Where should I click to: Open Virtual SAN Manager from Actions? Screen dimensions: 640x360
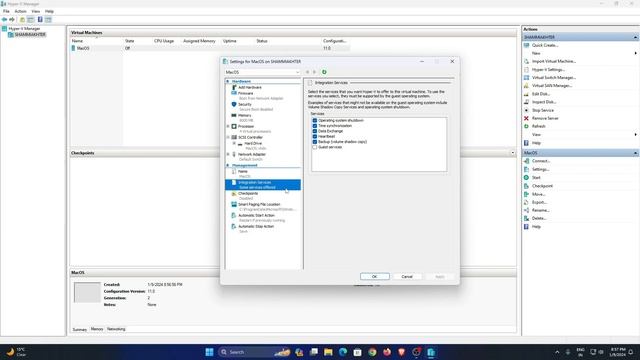552,86
